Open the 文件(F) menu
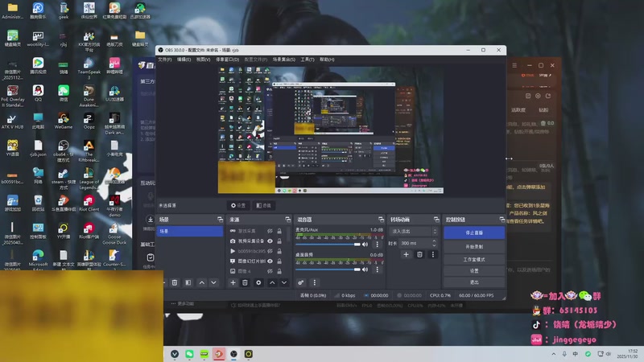 coord(165,60)
